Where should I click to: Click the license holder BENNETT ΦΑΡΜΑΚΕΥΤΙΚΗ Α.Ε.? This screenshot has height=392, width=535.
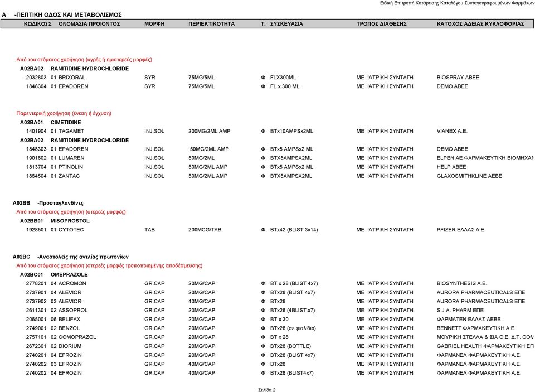[x=476, y=328]
